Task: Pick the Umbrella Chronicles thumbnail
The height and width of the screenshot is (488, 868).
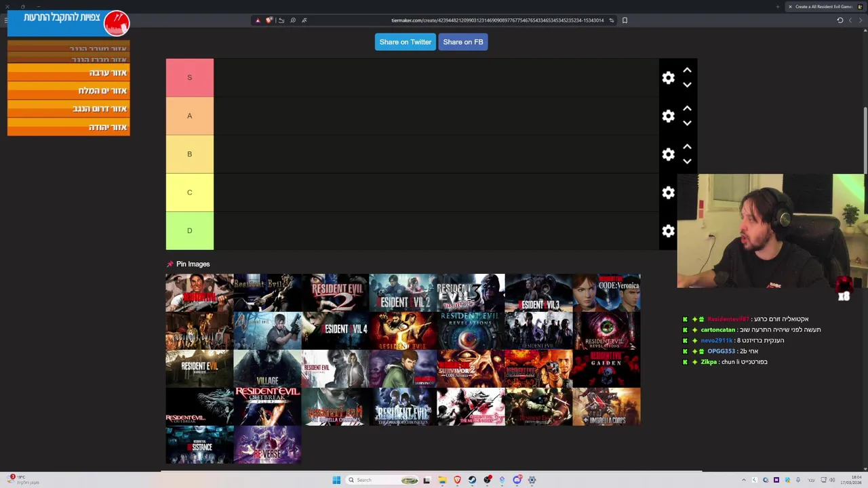Action: click(335, 407)
